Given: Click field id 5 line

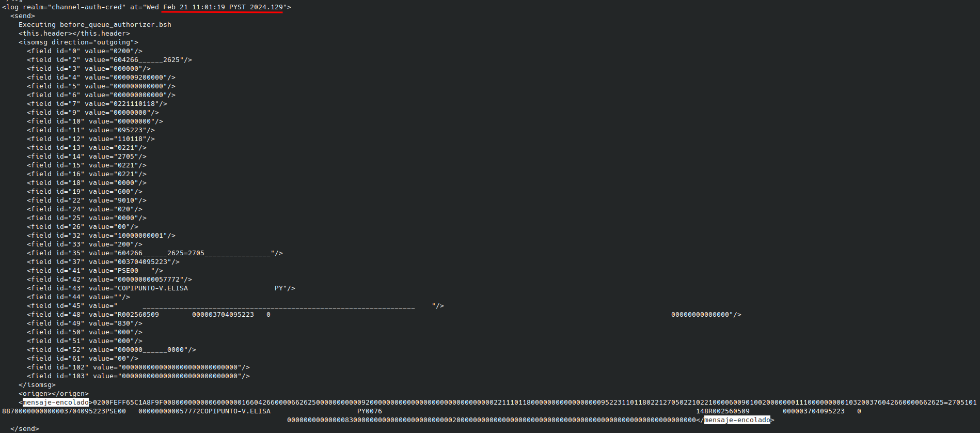Looking at the screenshot, I should [x=101, y=86].
